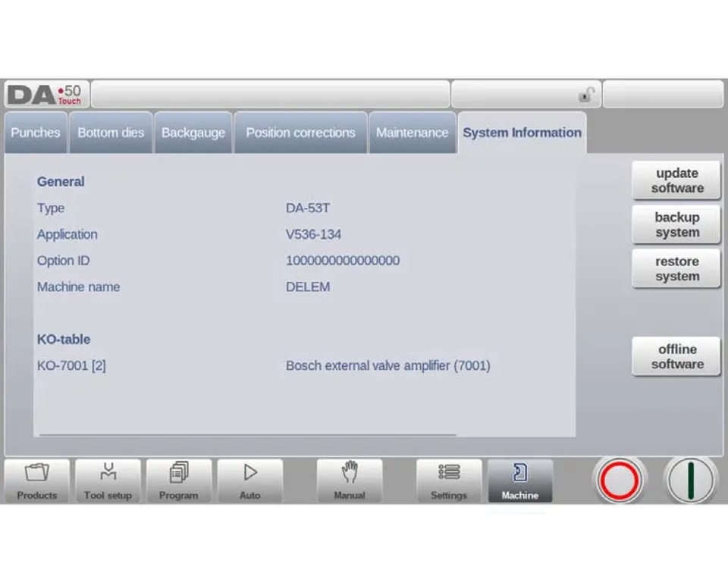Click the DA-50 Touch logo
Image resolution: width=728 pixels, height=582 pixels.
pyautogui.click(x=45, y=94)
